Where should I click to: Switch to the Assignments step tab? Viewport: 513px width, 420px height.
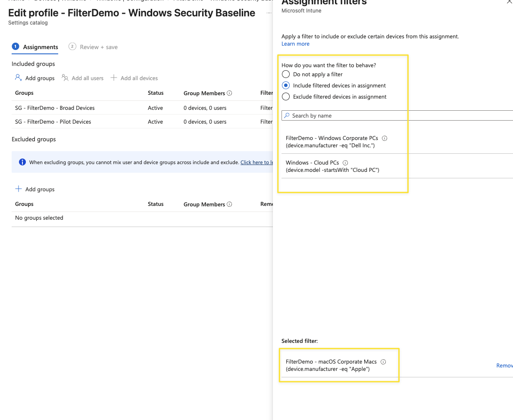pos(34,47)
